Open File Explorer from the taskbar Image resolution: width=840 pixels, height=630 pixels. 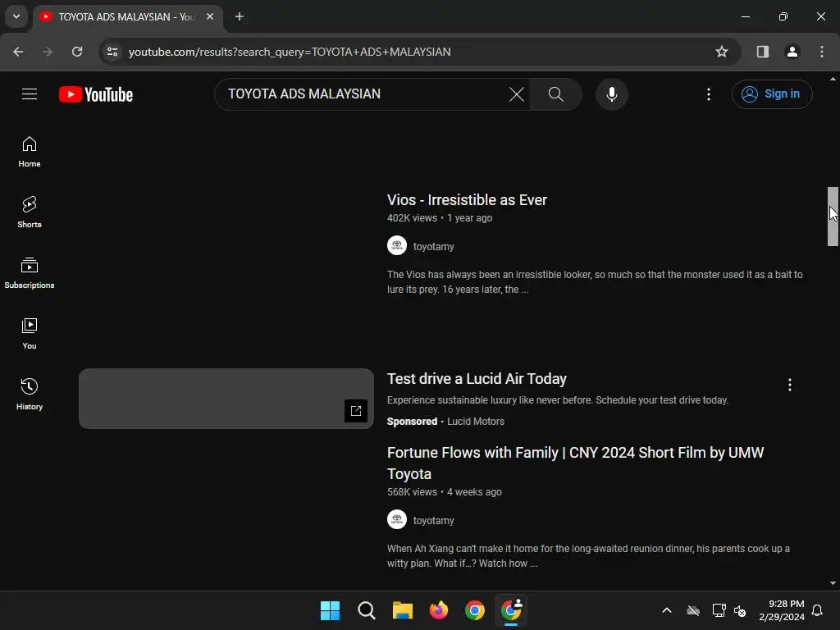tap(402, 610)
